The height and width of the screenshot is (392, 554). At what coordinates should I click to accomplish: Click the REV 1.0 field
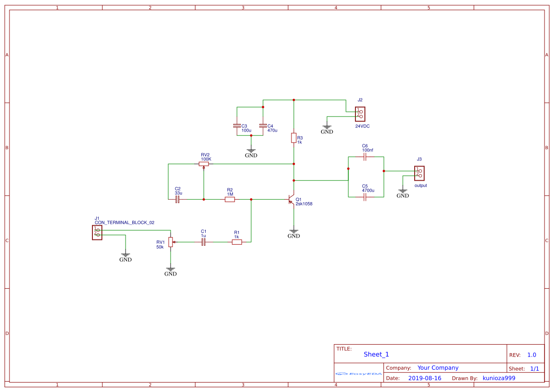[x=530, y=354]
